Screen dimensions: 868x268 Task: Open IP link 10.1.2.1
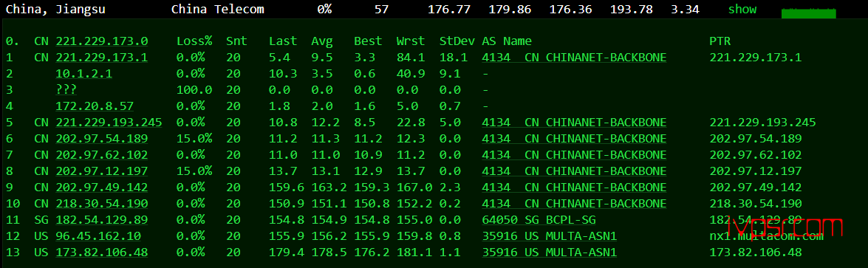(x=83, y=73)
